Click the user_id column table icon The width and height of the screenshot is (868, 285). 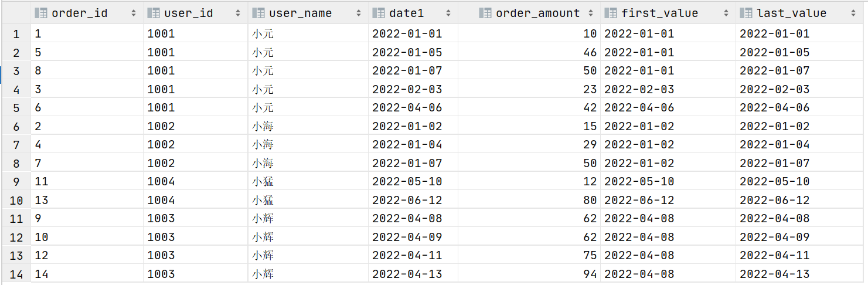pos(154,13)
